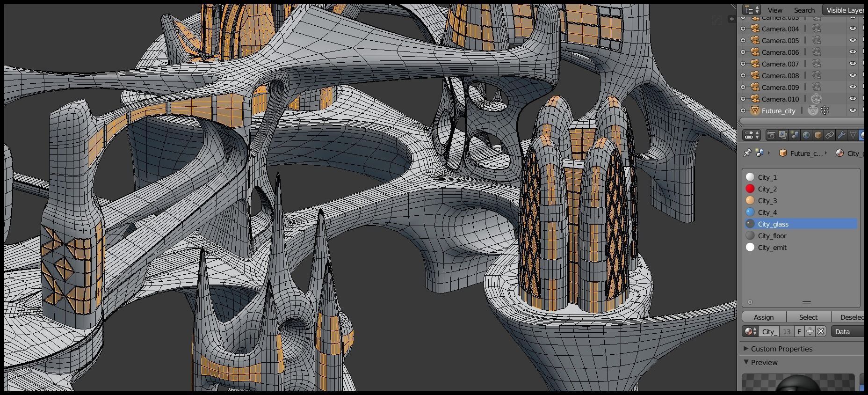Image resolution: width=868 pixels, height=395 pixels.
Task: Click the camera data icon on Camera.008 row
Action: 816,76
